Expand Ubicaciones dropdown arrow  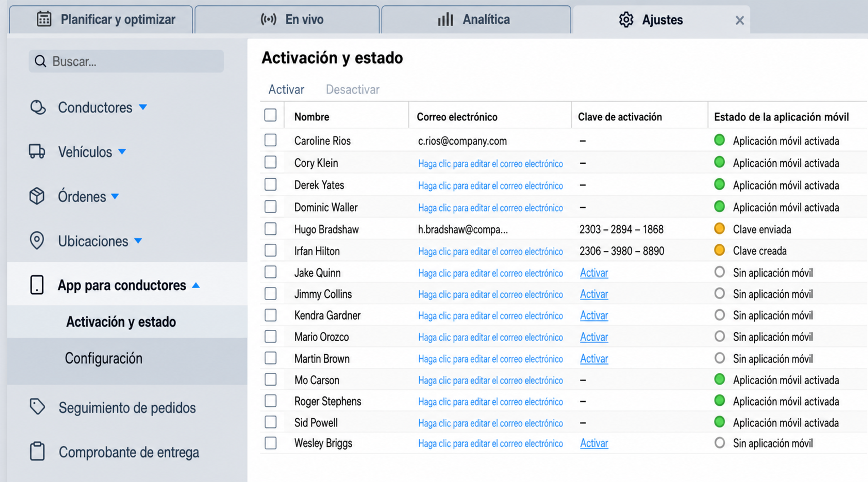click(x=138, y=241)
